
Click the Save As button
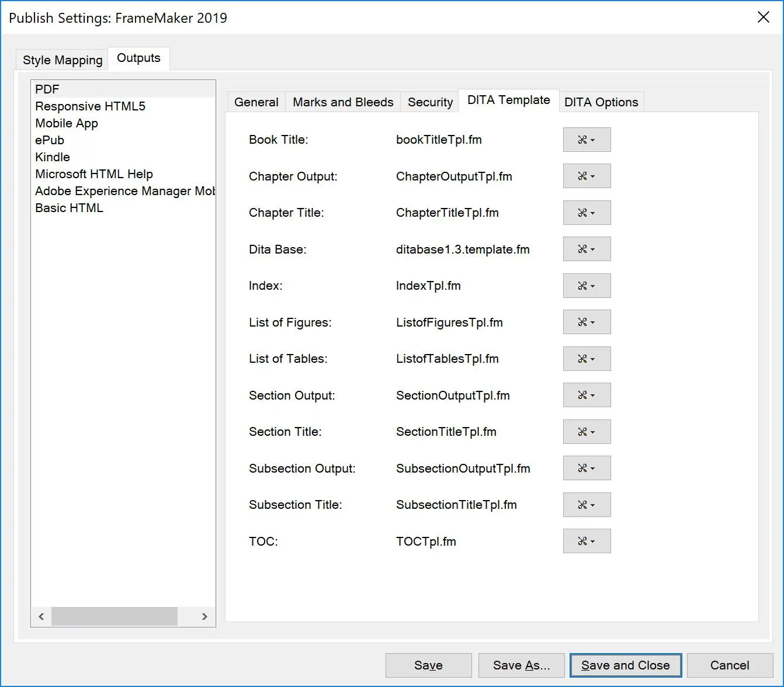click(521, 665)
